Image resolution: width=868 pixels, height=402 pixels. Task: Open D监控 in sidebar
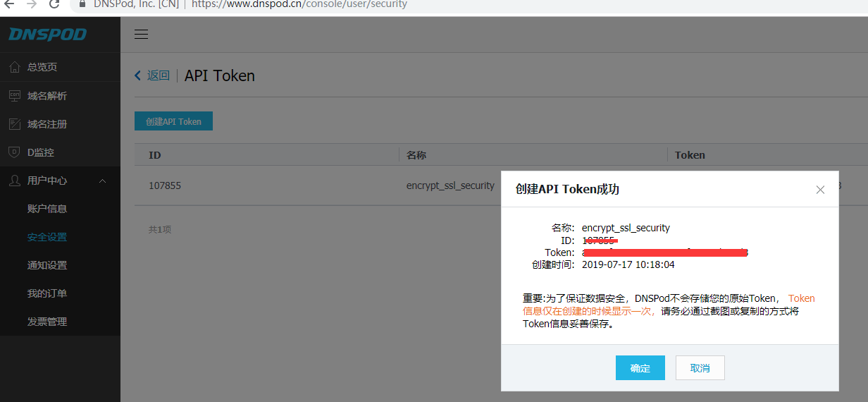[x=41, y=152]
